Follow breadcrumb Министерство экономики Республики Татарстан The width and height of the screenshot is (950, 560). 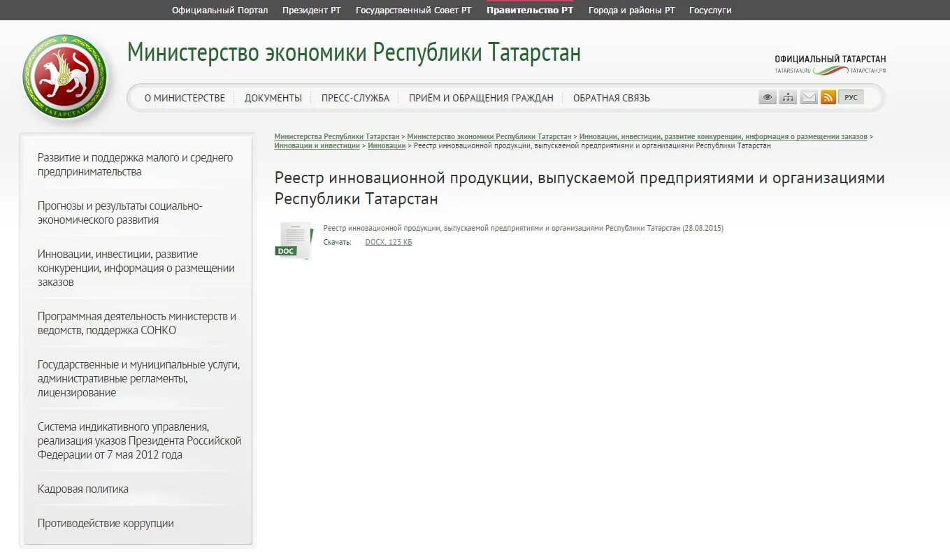pos(489,136)
